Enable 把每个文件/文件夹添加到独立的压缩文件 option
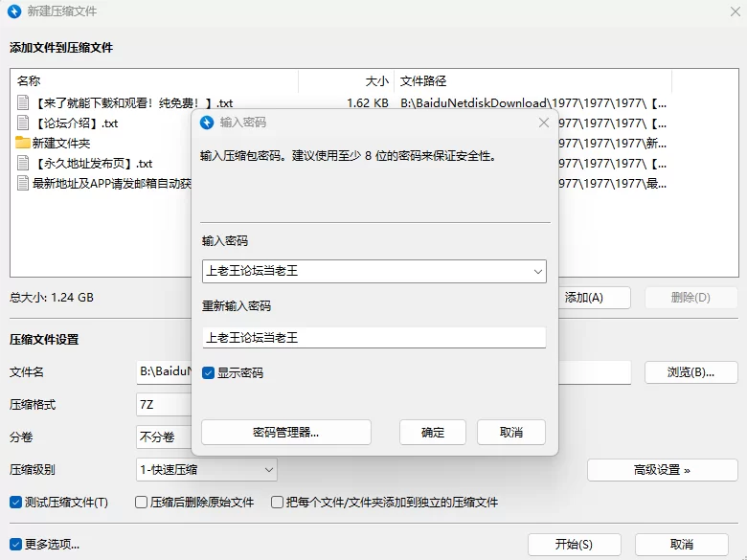The width and height of the screenshot is (747, 560). click(x=278, y=502)
